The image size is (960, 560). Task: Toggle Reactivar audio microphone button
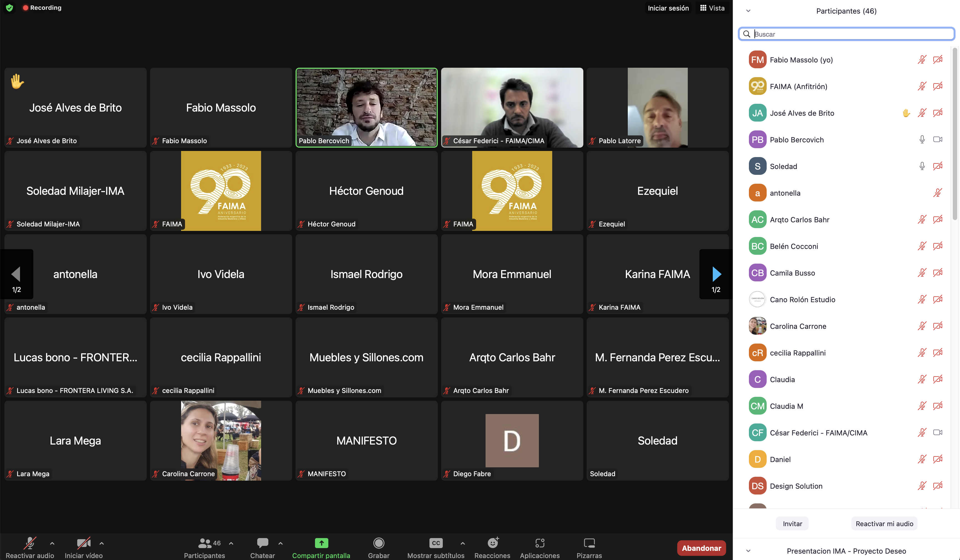[x=30, y=543]
